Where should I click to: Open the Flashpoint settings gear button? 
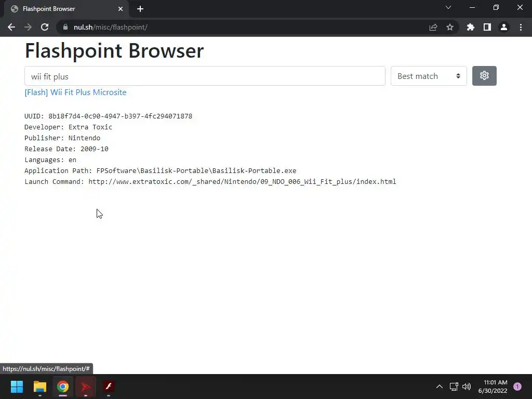point(484,76)
